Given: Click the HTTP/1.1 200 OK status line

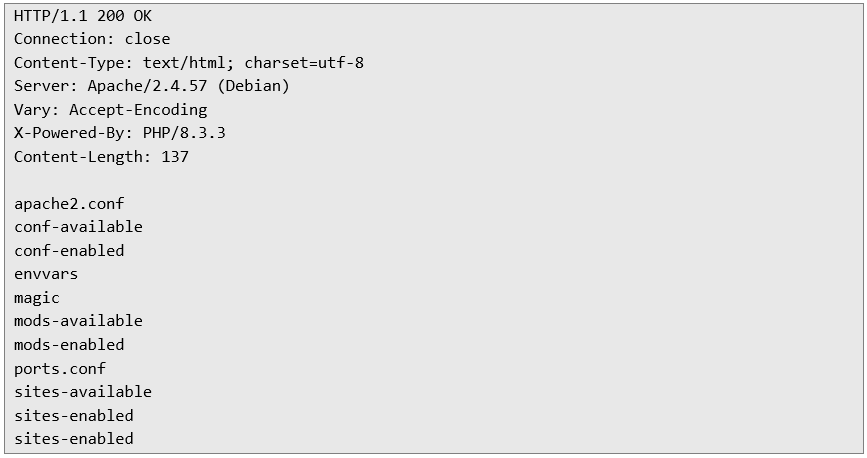Looking at the screenshot, I should (82, 16).
